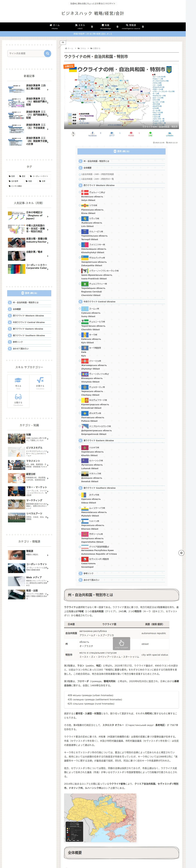
Task: Click Volyn Oblast flag icon
Action: coord(85,192)
